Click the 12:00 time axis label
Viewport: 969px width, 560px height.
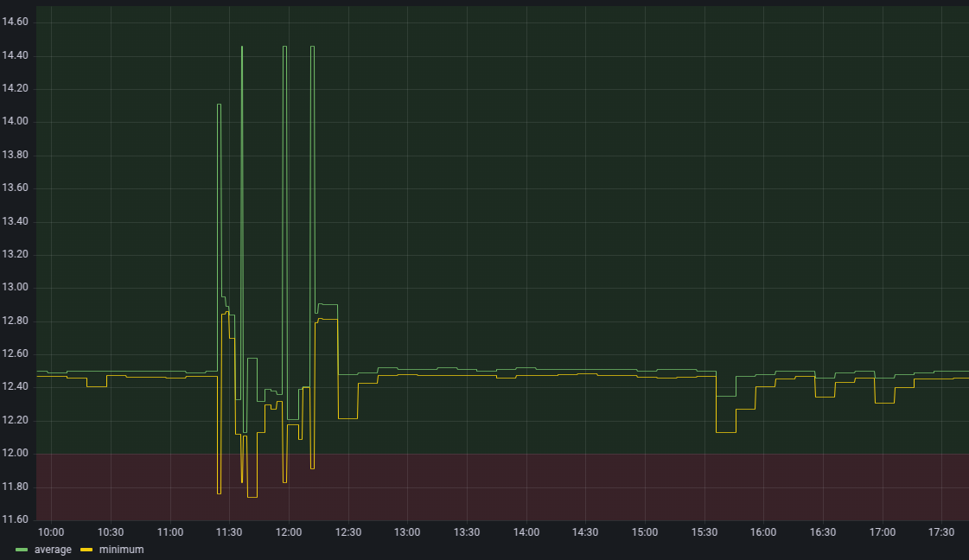tap(289, 531)
